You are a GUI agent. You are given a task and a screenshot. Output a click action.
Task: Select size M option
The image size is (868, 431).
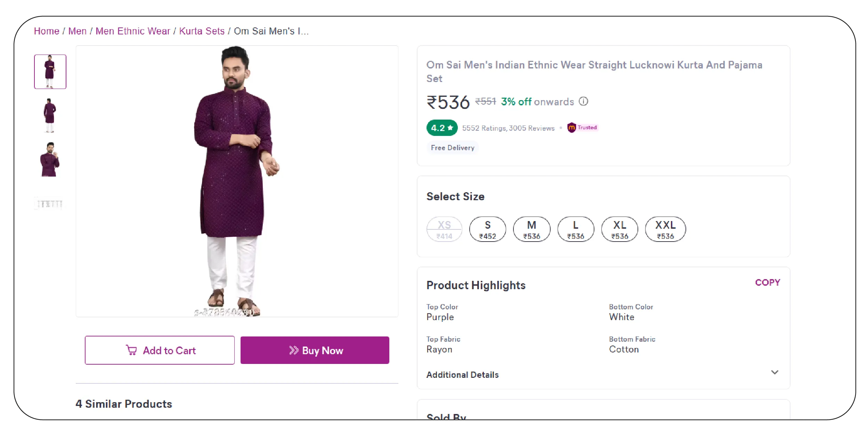532,229
